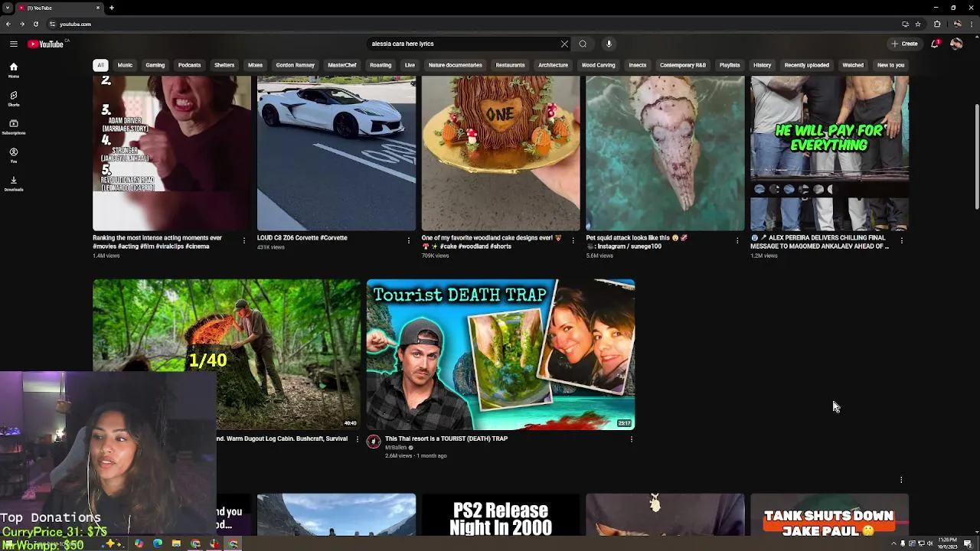
Task: Open Downloads from the sidebar
Action: click(13, 184)
